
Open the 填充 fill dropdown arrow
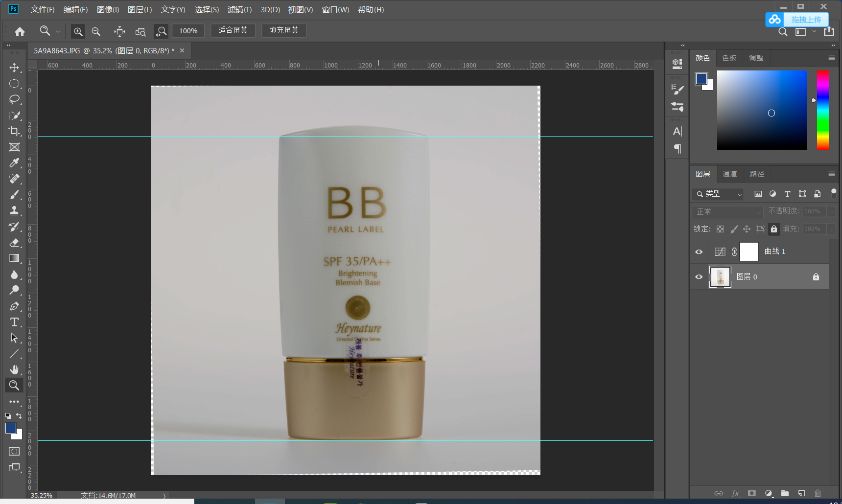coord(831,229)
